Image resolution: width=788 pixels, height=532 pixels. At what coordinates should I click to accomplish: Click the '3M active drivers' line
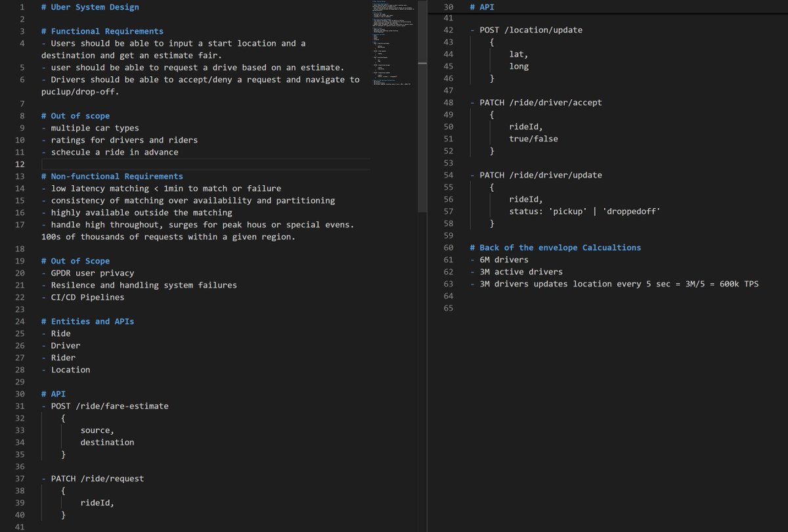(x=516, y=272)
